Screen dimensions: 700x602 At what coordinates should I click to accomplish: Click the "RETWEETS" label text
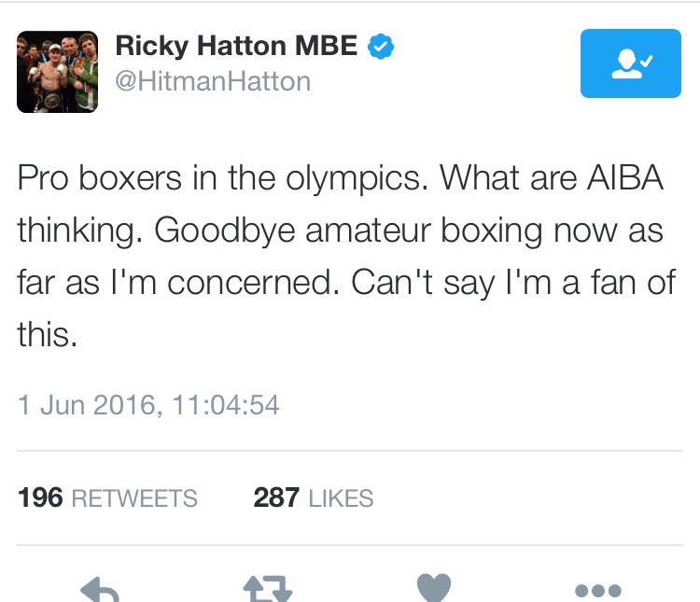pos(134,499)
